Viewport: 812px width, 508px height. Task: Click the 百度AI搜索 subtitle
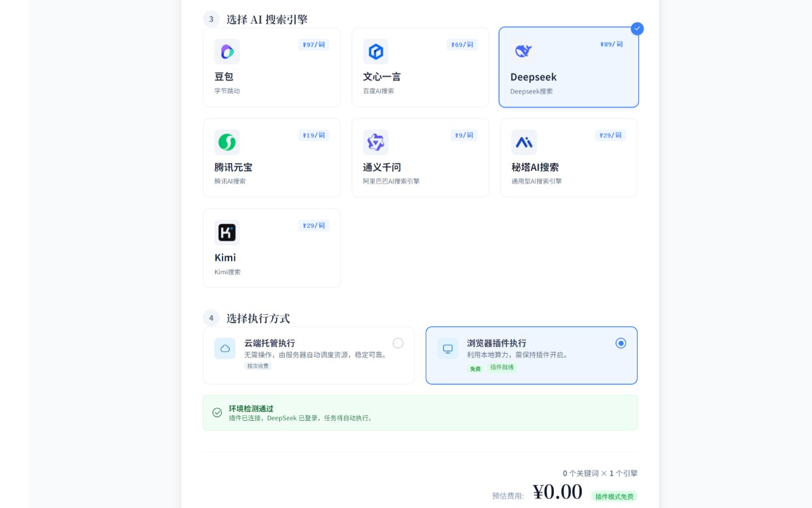click(x=379, y=91)
